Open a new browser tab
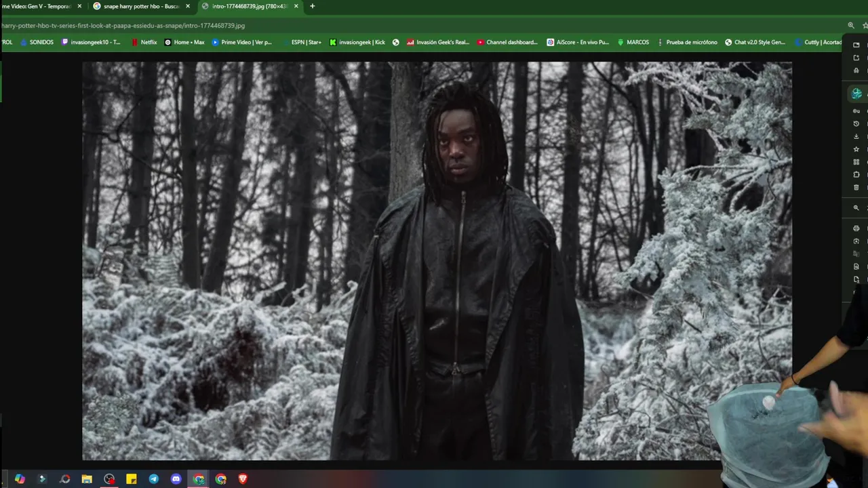868x488 pixels. (312, 6)
